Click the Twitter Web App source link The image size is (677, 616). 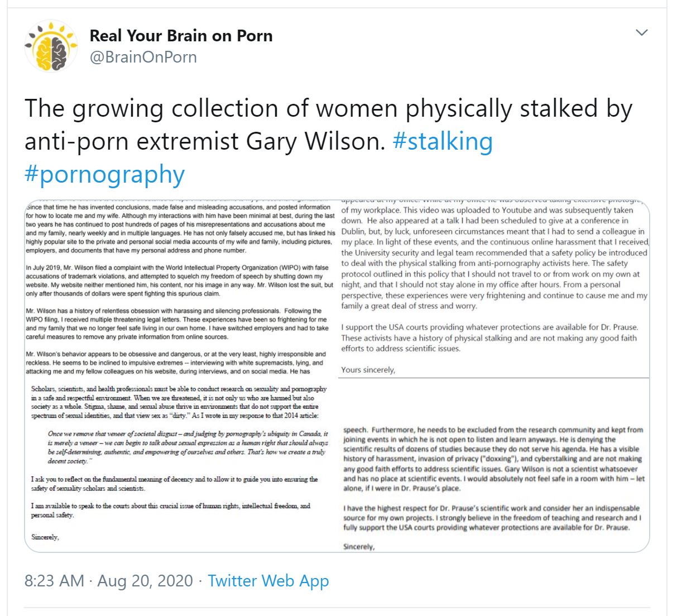[x=268, y=581]
